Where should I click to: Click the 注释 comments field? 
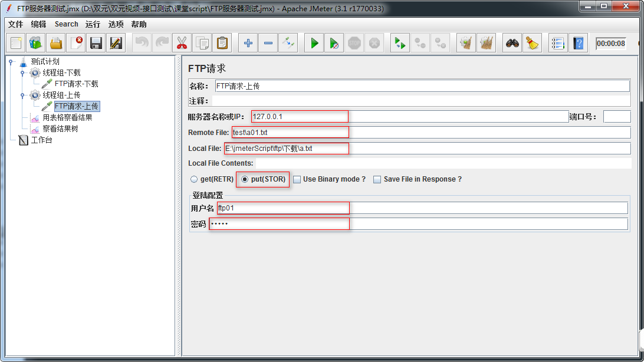click(421, 101)
